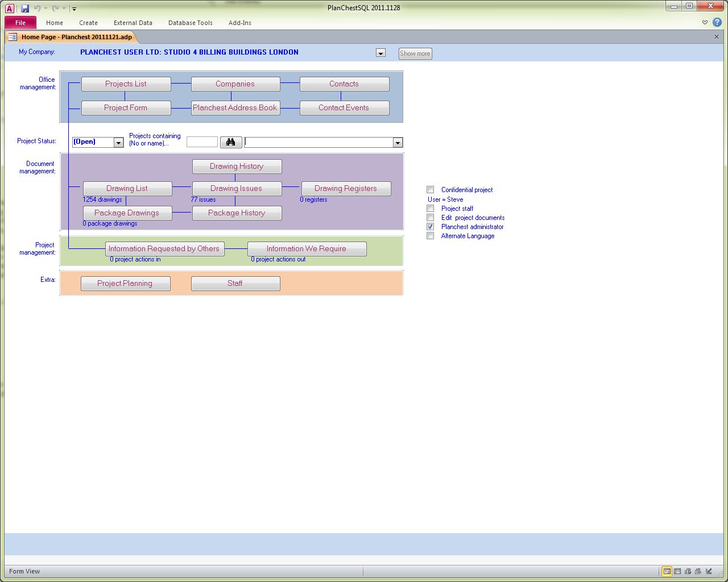Switch to PivotTable View in status bar
Image resolution: width=728 pixels, height=582 pixels.
click(688, 571)
